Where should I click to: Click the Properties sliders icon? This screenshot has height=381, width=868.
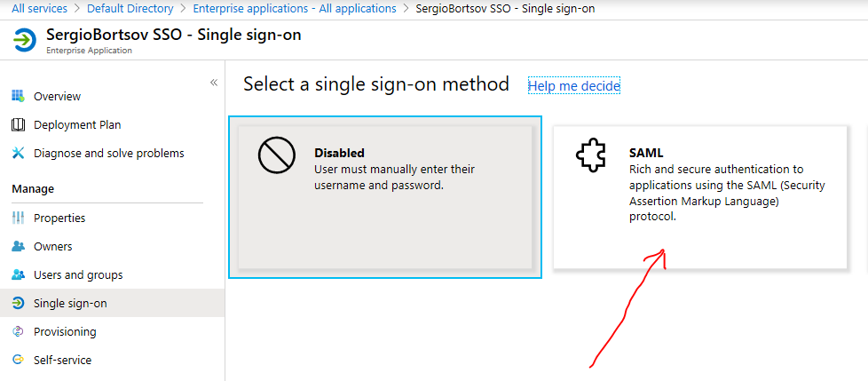click(18, 218)
